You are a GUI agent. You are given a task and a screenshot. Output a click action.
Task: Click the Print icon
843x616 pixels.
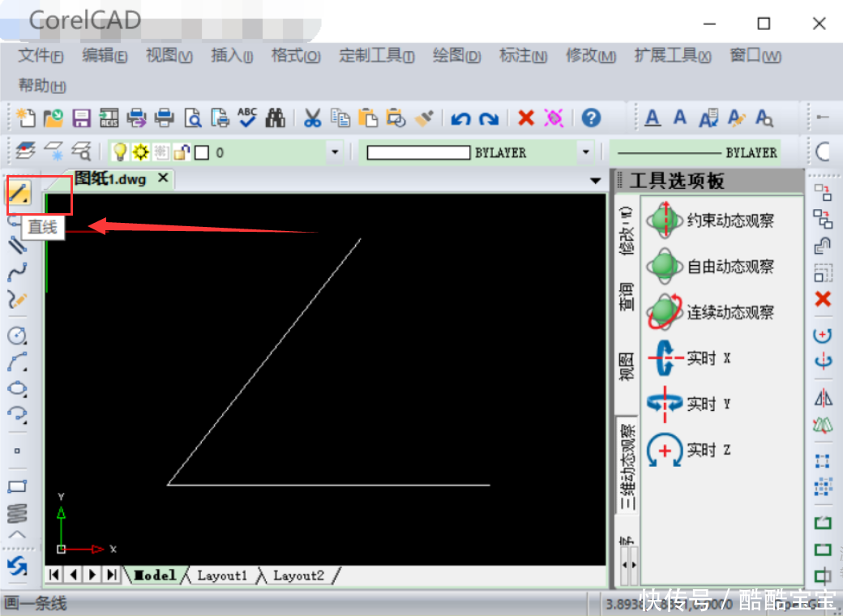164,118
